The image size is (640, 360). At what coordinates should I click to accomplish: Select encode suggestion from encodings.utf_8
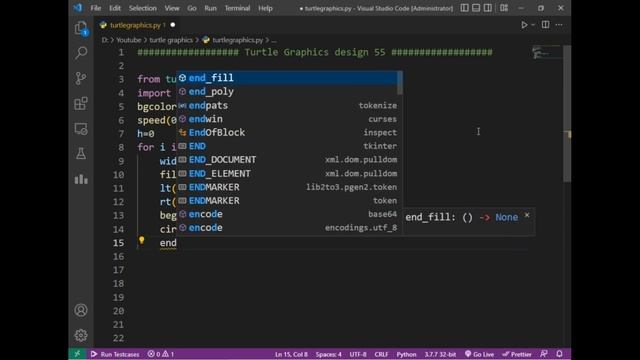click(x=287, y=228)
